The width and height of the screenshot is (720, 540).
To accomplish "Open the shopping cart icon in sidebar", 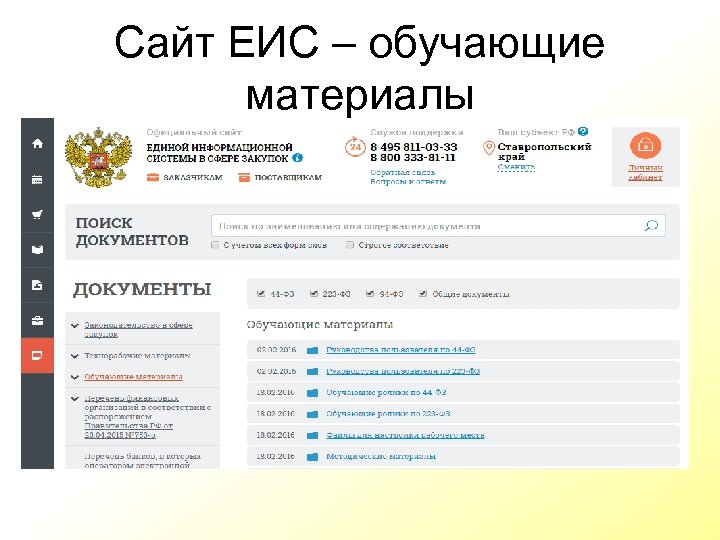I will pyautogui.click(x=37, y=214).
